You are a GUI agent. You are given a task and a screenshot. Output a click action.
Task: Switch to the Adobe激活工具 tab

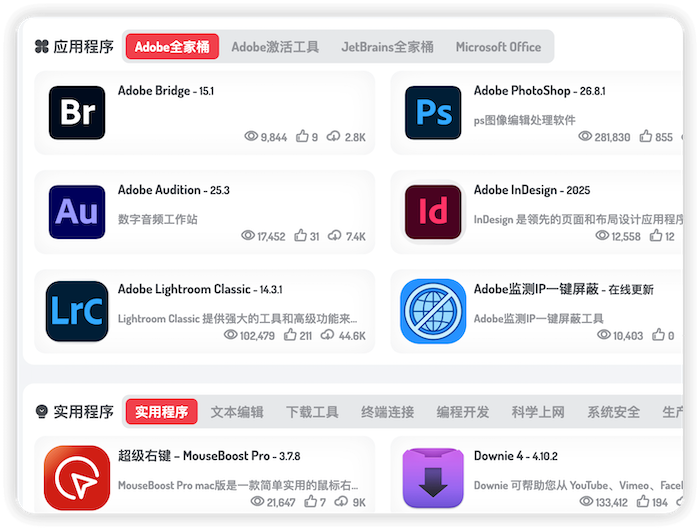(275, 47)
